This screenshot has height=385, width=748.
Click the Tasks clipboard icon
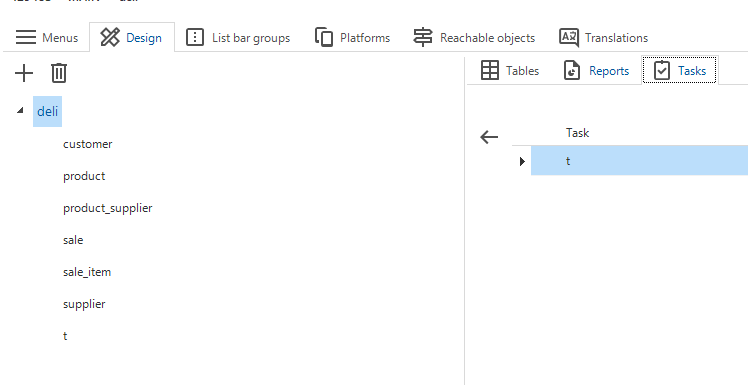[x=662, y=70]
